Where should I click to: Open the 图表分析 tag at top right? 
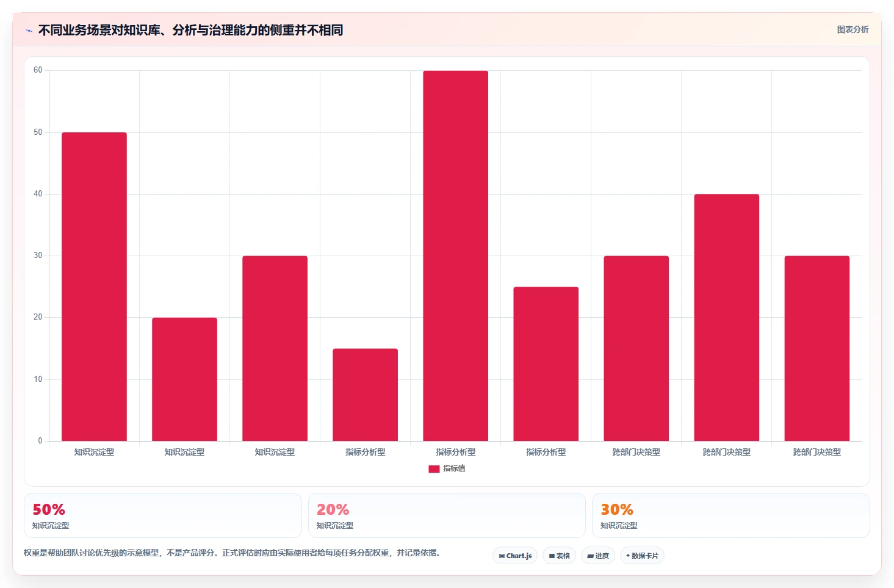pos(853,29)
